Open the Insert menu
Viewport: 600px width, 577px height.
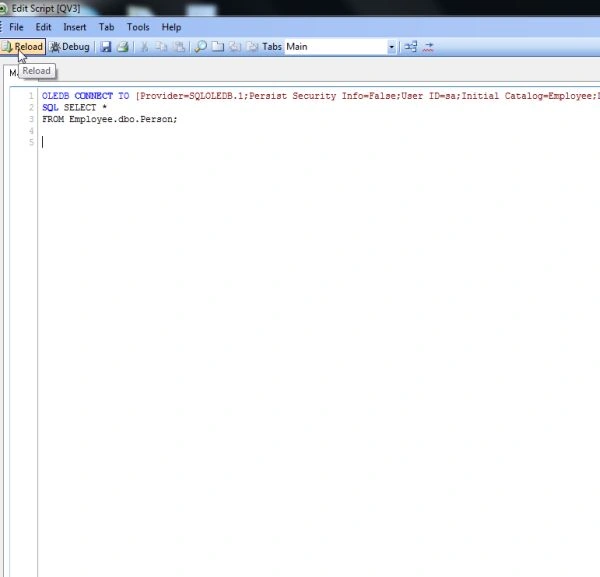coord(75,27)
